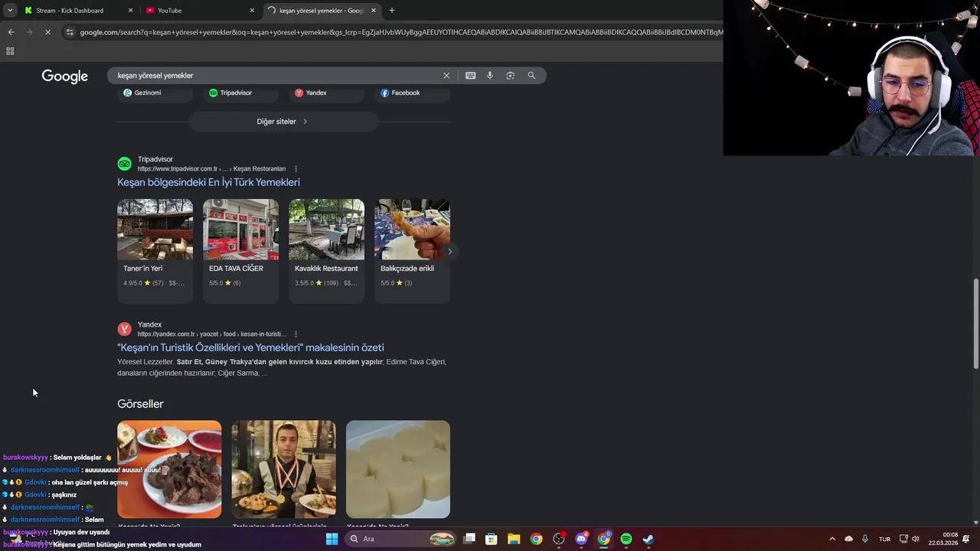Viewport: 980px width, 551px height.
Task: Open Balıkçızade erikli card
Action: pos(412,251)
